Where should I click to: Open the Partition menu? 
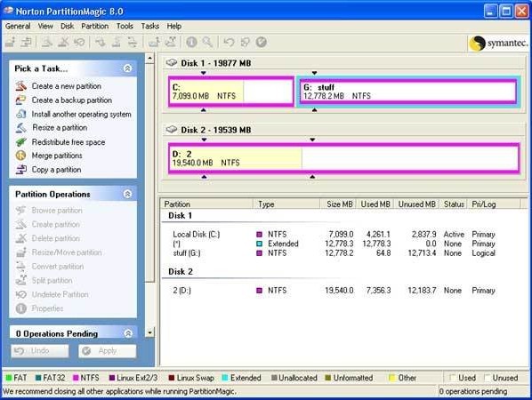[94, 26]
